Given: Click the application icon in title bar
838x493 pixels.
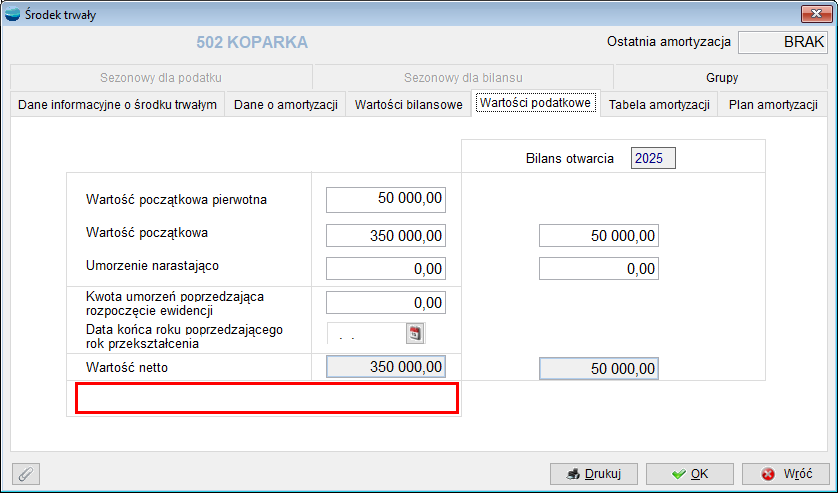Looking at the screenshot, I should [x=12, y=14].
